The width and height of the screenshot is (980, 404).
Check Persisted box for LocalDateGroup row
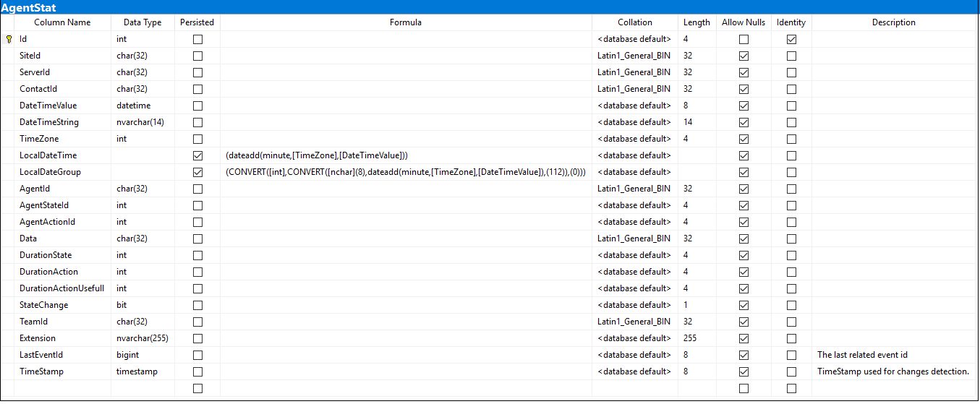197,172
